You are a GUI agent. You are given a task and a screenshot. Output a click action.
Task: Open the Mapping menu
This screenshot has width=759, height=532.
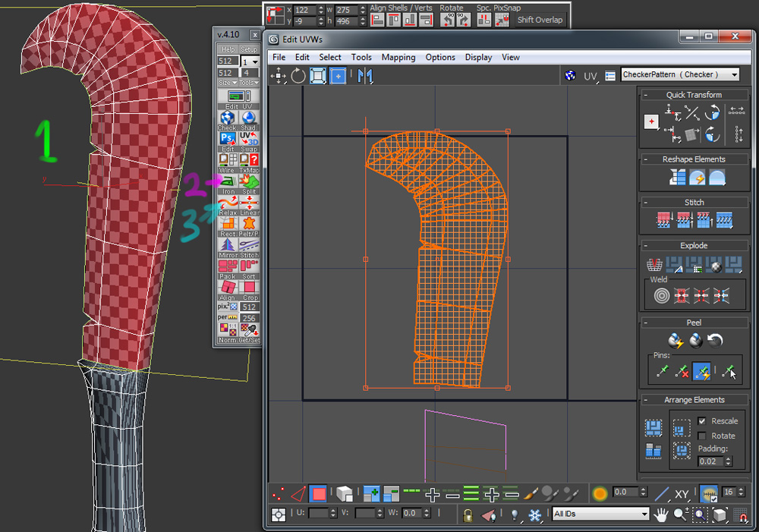pos(398,57)
